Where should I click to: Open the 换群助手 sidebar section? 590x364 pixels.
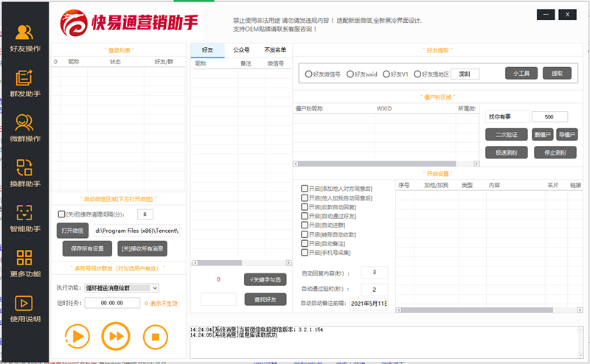[25, 173]
